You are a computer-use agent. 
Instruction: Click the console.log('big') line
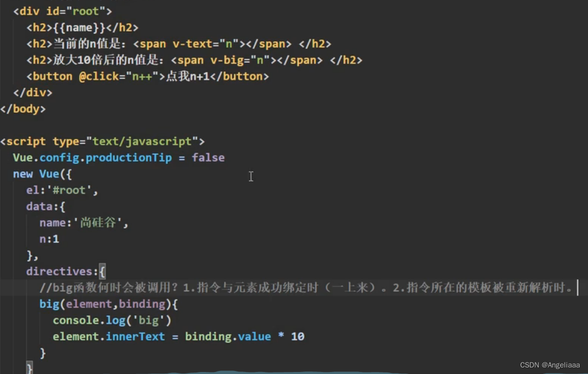pyautogui.click(x=112, y=320)
